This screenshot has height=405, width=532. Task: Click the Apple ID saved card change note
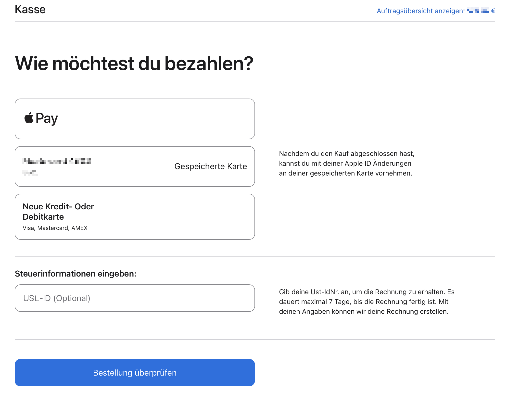pyautogui.click(x=346, y=164)
